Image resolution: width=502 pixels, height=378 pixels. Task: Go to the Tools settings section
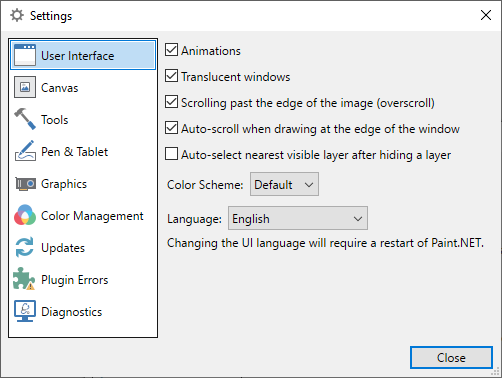(83, 119)
